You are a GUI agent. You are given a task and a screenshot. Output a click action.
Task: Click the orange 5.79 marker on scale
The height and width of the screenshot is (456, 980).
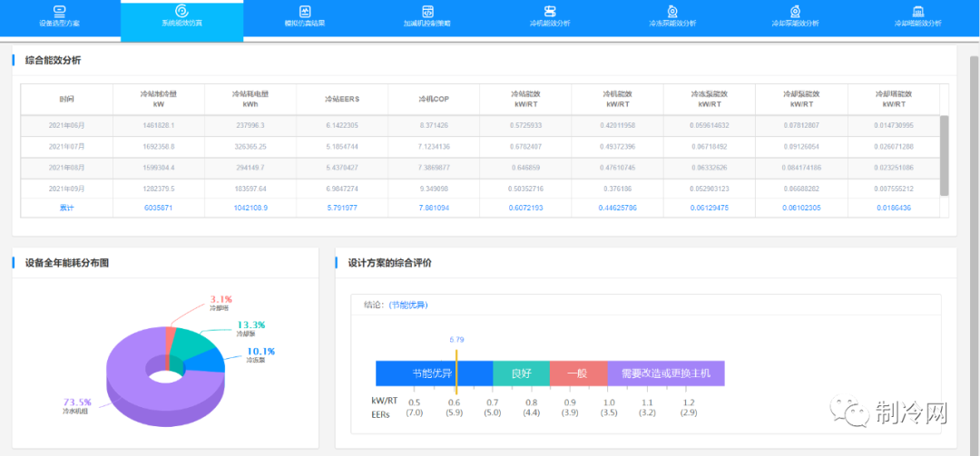pos(456,372)
